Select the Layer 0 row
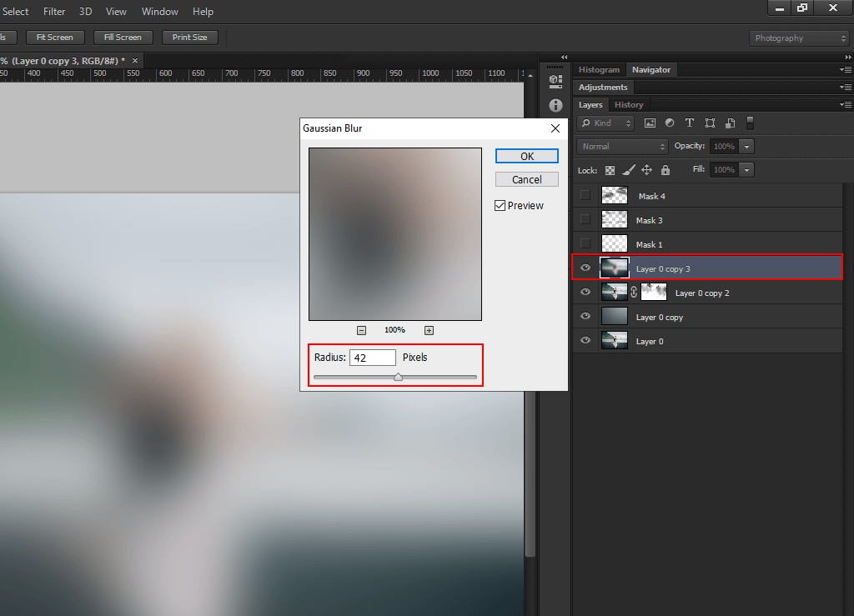This screenshot has height=616, width=854. [708, 341]
